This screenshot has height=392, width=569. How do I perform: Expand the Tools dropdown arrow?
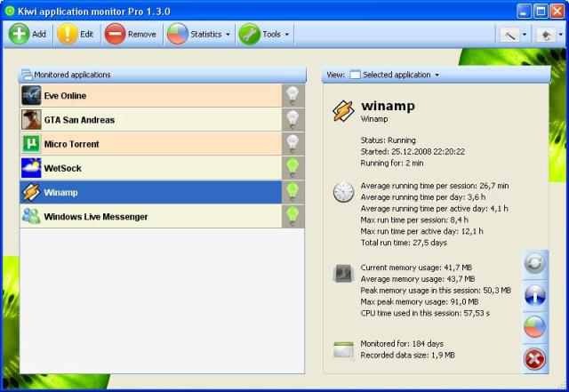coord(287,35)
